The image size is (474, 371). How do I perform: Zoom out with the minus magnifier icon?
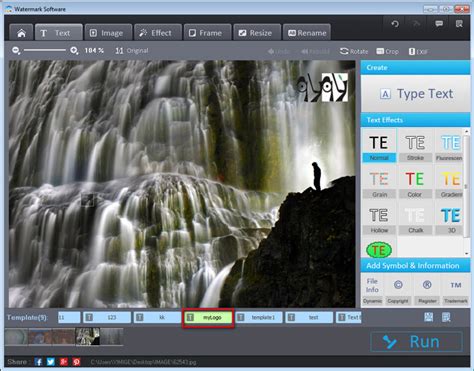coord(16,51)
